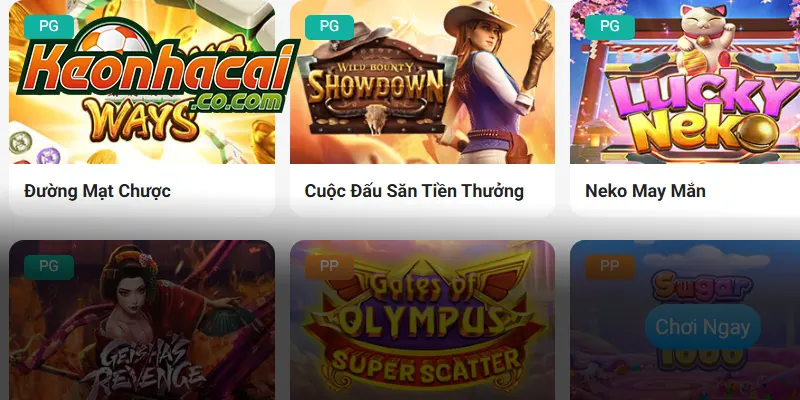800x400 pixels.
Task: Open the Cuộc Đấu Săn Tiền Thưởng title
Action: [x=414, y=191]
